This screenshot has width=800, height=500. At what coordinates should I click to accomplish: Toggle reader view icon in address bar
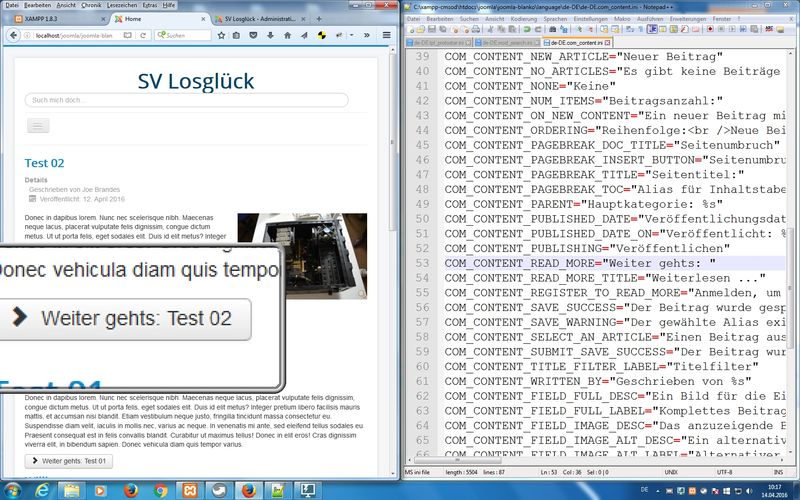(x=128, y=35)
